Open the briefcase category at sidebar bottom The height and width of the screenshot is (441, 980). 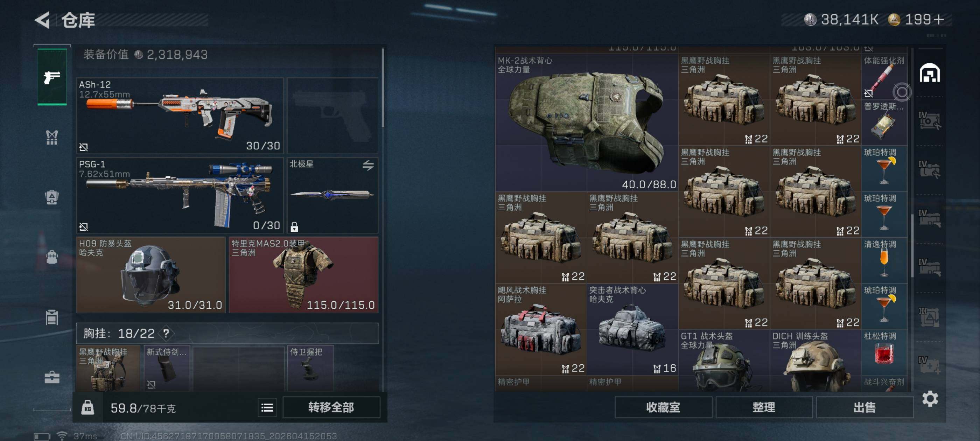coord(52,377)
